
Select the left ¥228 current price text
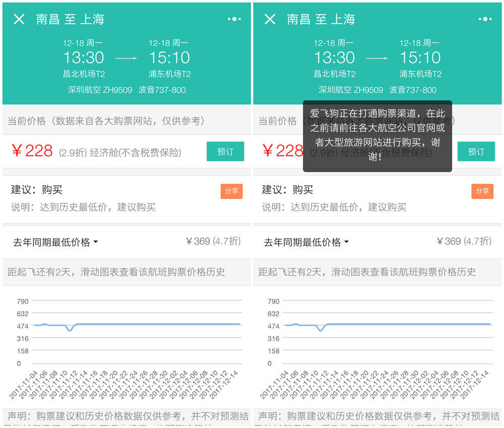tap(32, 151)
